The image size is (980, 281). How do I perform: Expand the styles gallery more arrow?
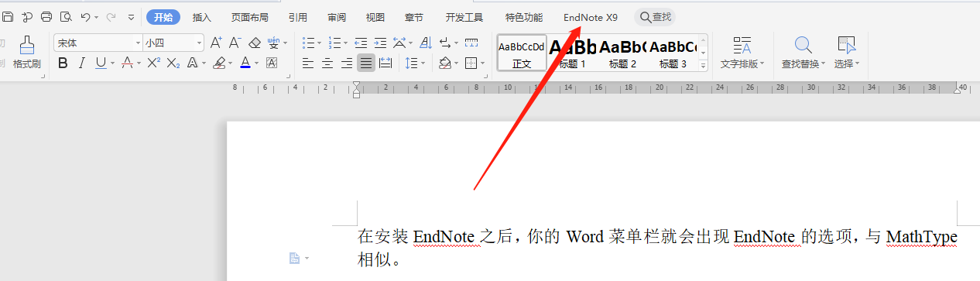[703, 67]
